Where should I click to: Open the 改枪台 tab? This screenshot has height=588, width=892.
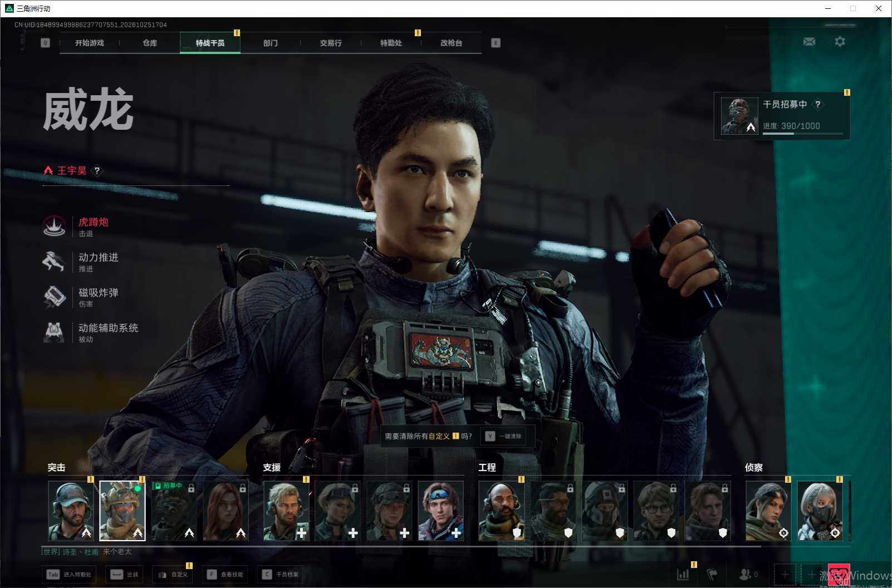point(451,43)
